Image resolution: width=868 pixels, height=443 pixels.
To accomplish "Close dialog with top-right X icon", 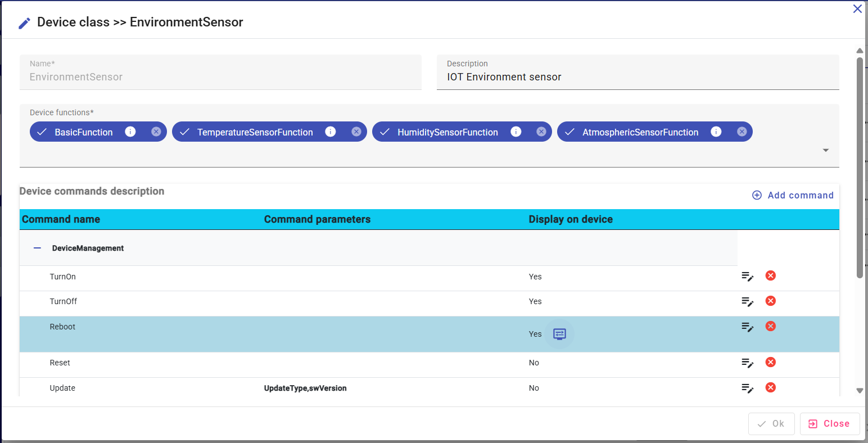I will [x=857, y=9].
